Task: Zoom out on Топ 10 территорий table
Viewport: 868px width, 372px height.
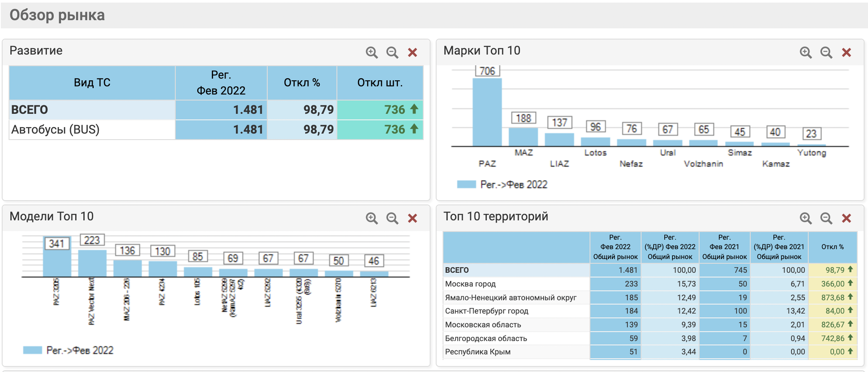Action: 826,218
